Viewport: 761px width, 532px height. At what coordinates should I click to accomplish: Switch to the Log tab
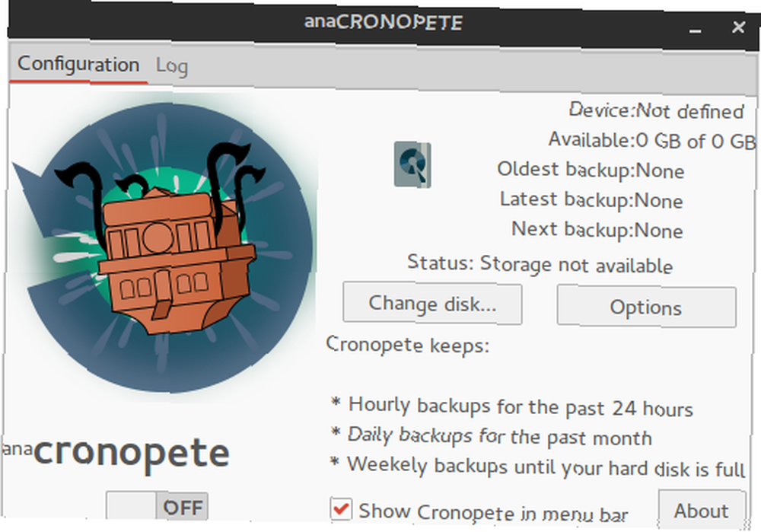pyautogui.click(x=171, y=66)
